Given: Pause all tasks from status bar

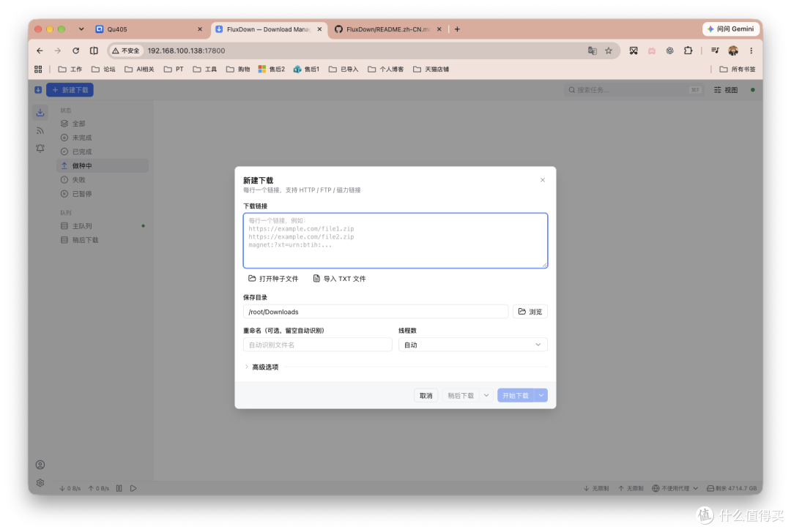Looking at the screenshot, I should tap(119, 488).
